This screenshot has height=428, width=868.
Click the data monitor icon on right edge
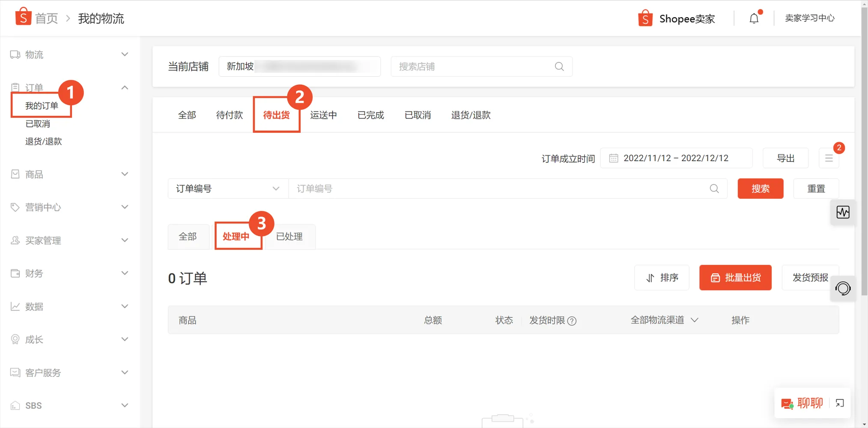tap(843, 212)
